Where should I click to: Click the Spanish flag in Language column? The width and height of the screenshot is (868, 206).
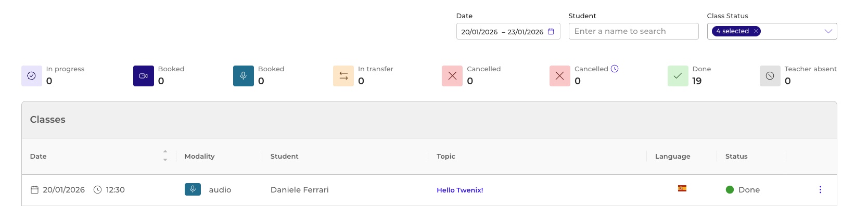pos(682,188)
